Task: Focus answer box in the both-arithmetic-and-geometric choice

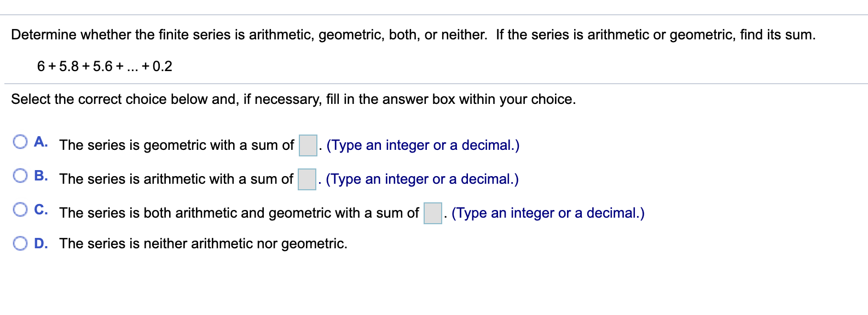Action: (433, 213)
